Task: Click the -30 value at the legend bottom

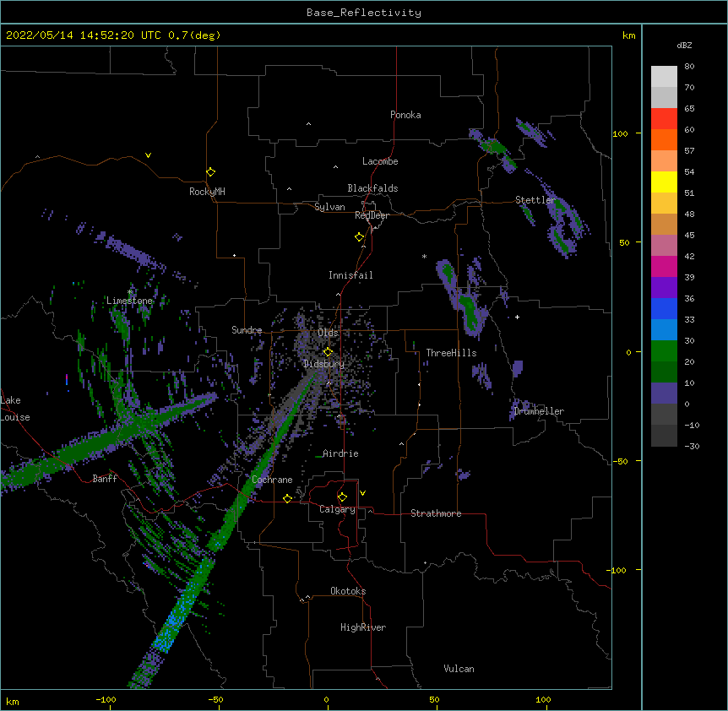Action: tap(692, 446)
